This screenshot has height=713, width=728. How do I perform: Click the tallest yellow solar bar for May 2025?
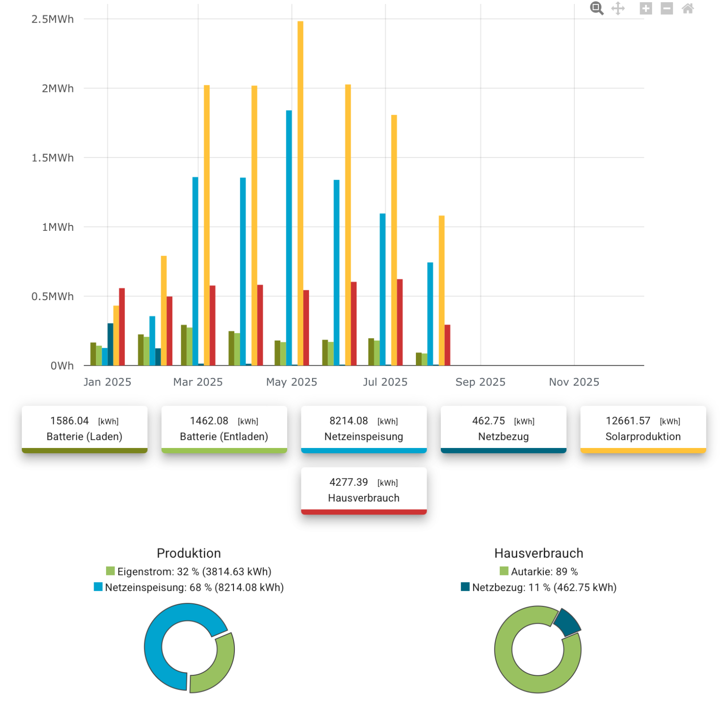click(301, 193)
